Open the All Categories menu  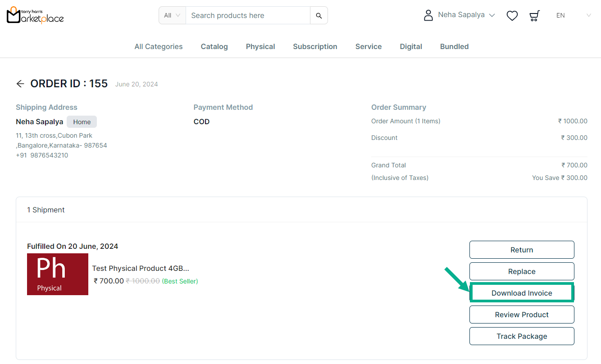pyautogui.click(x=159, y=47)
